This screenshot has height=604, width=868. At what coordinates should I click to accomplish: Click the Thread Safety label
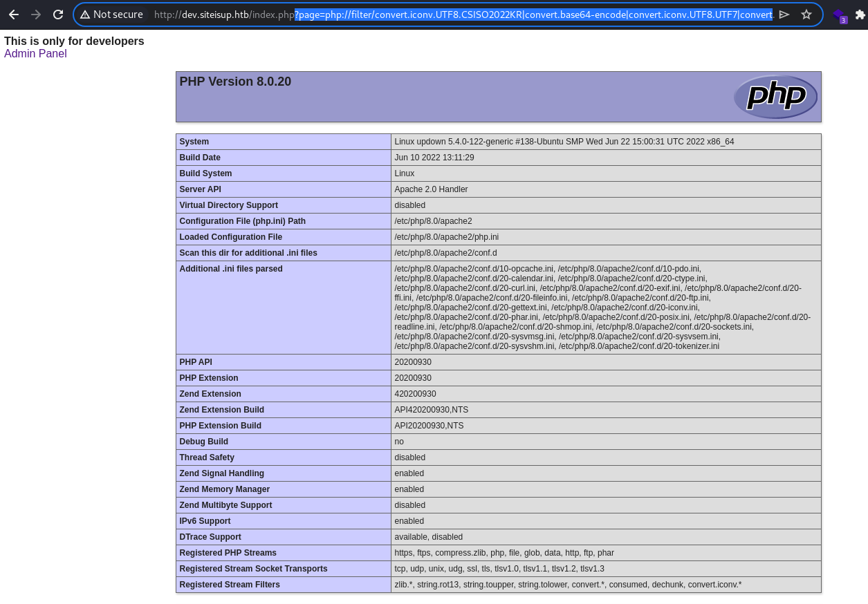(207, 457)
